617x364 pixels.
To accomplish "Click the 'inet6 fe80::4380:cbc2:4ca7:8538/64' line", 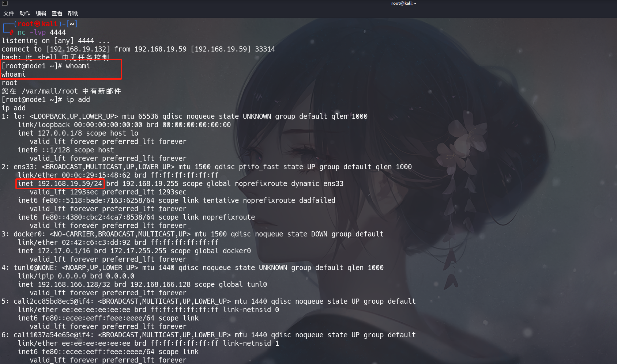I will (x=136, y=217).
